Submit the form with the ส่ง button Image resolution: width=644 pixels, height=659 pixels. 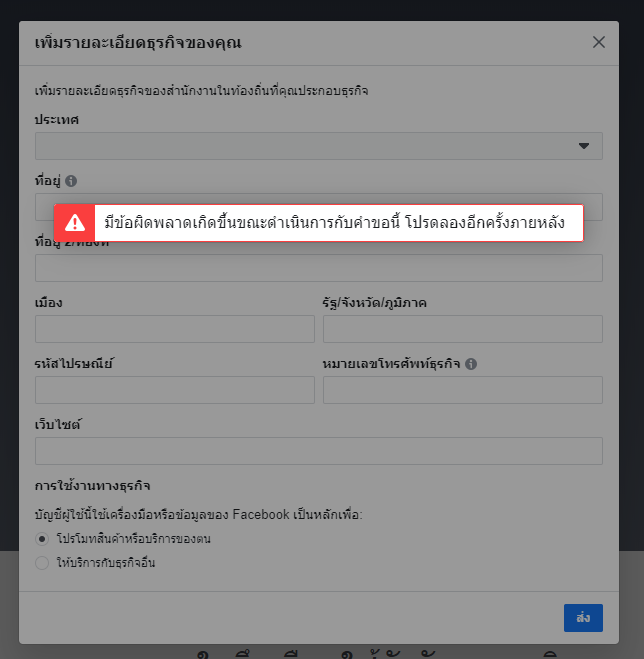pos(583,618)
